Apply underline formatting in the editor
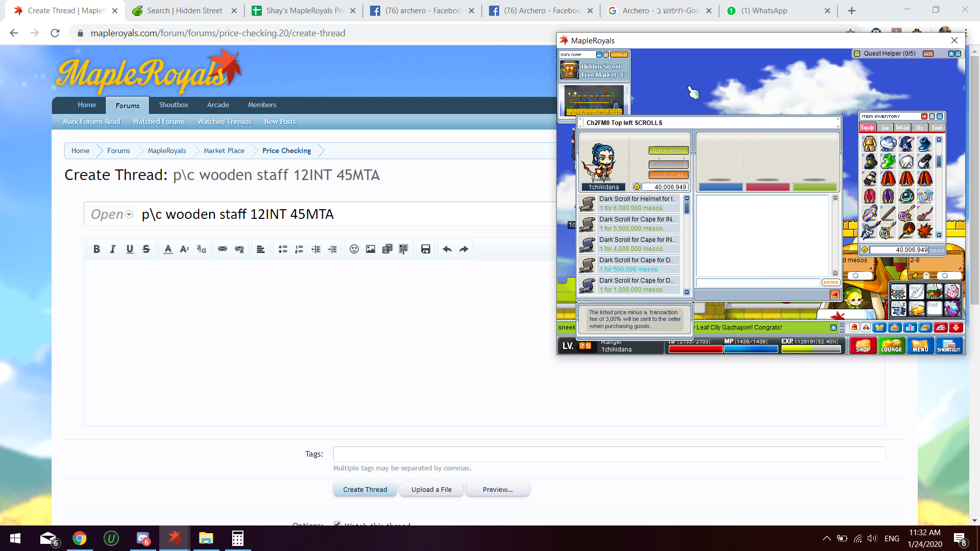The height and width of the screenshot is (551, 980). point(130,249)
